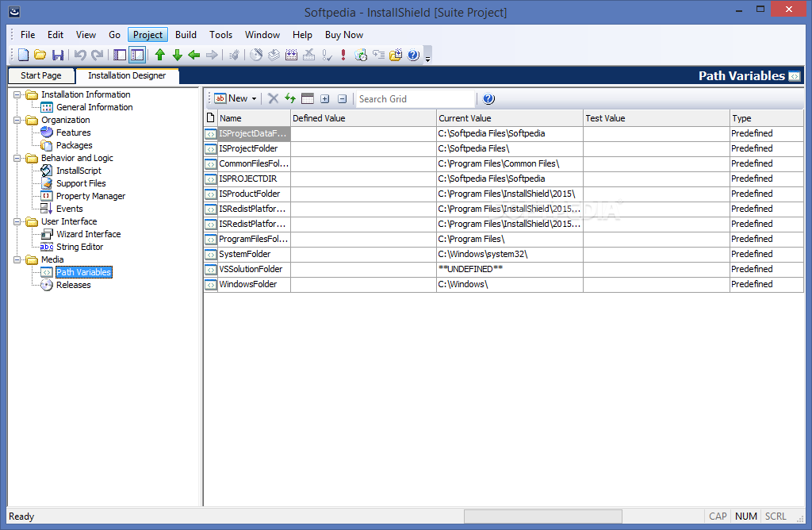Sort by the Defined Value column header
812x530 pixels.
click(x=363, y=118)
